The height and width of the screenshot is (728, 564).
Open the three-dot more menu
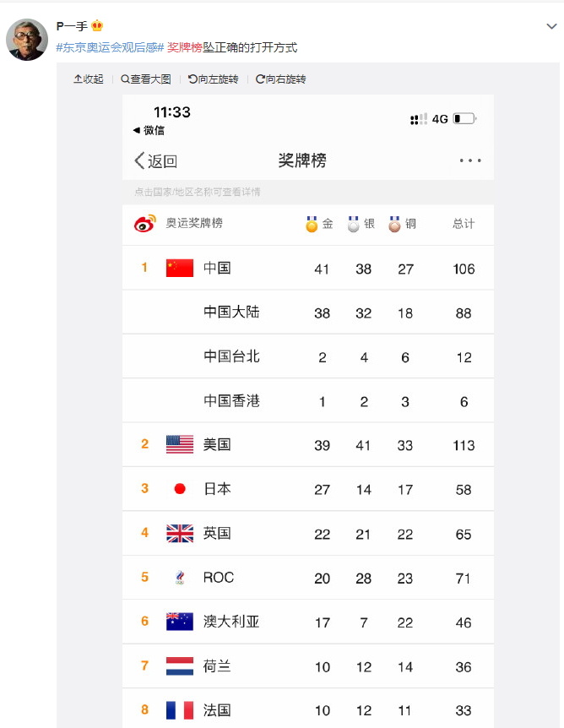point(470,160)
